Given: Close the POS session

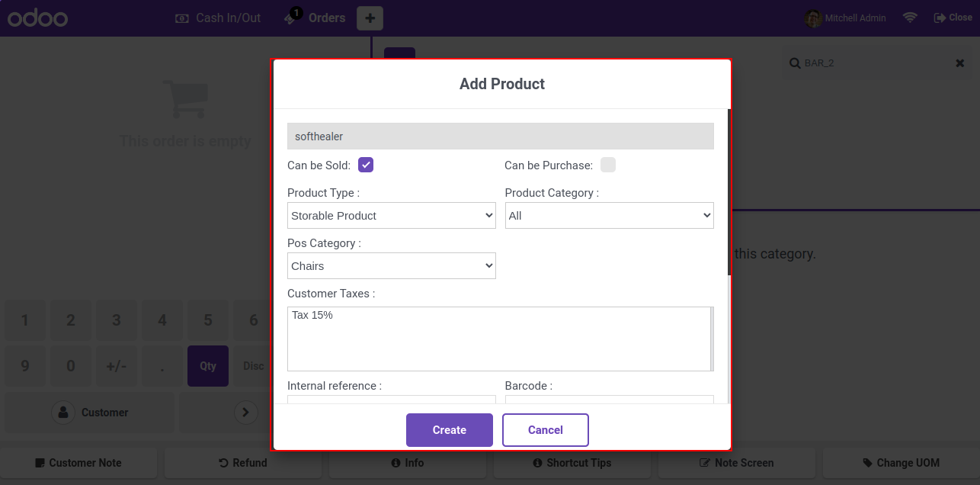Looking at the screenshot, I should [953, 18].
